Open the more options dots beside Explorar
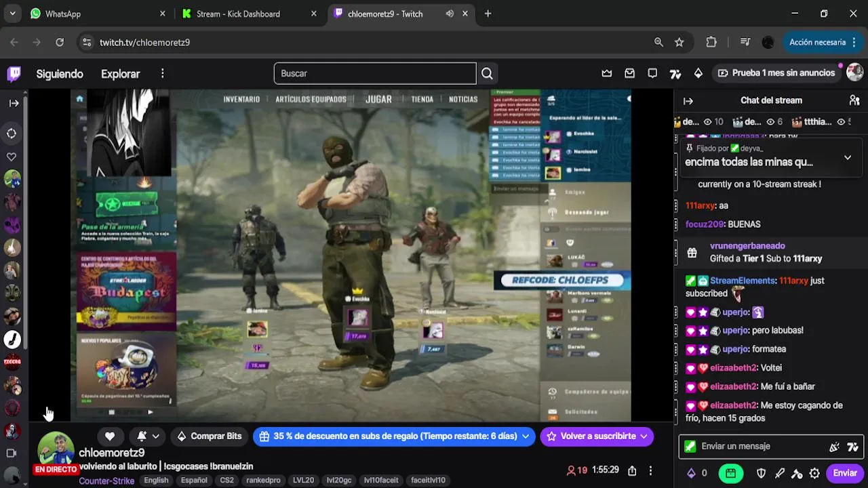Image resolution: width=868 pixels, height=488 pixels. 162,73
